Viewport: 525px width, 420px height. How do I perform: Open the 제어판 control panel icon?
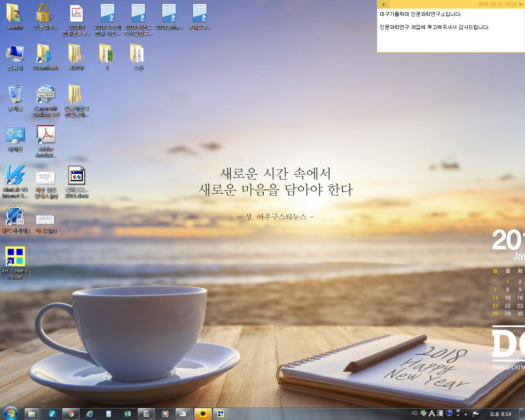tap(15, 139)
